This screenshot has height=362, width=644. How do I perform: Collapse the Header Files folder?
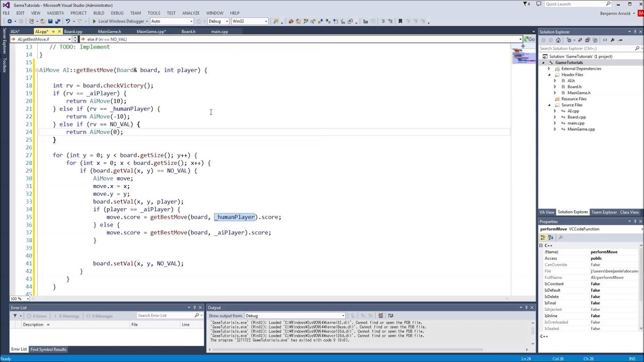[x=549, y=74]
